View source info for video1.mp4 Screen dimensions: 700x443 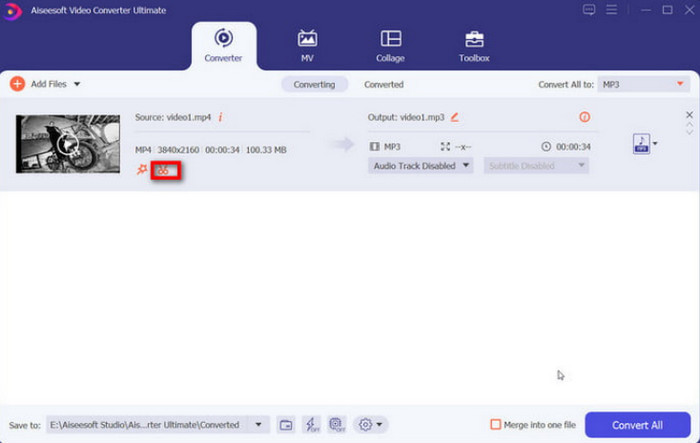221,117
